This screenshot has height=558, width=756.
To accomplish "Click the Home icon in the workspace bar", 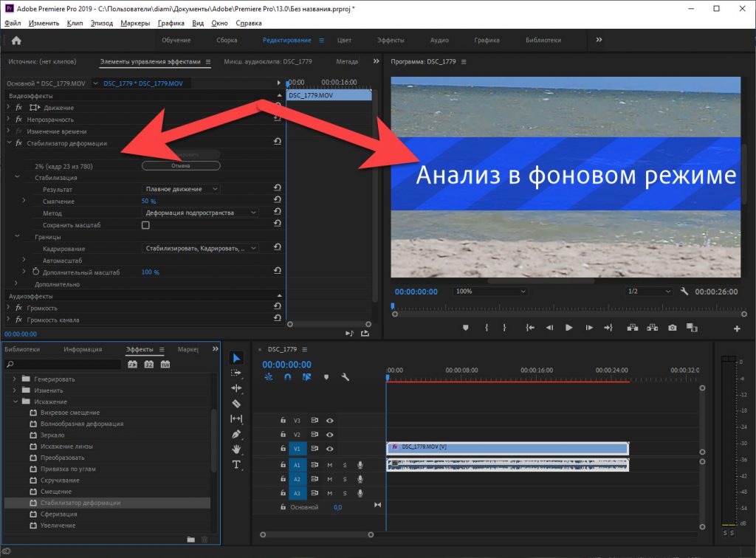I will pyautogui.click(x=16, y=41).
